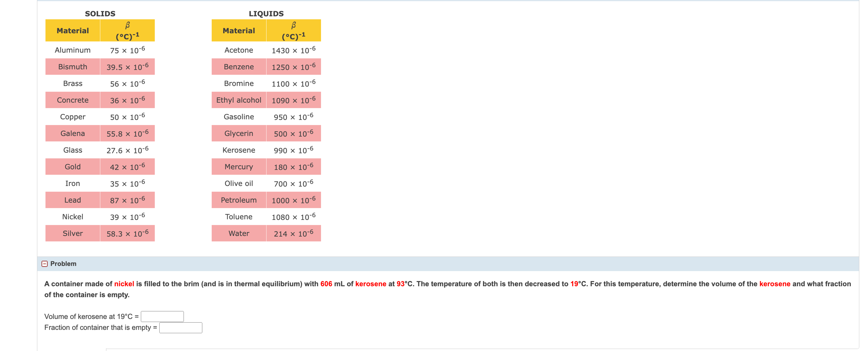This screenshot has width=868, height=351.
Task: Click the red 'nickel' word in problem
Action: coord(124,284)
